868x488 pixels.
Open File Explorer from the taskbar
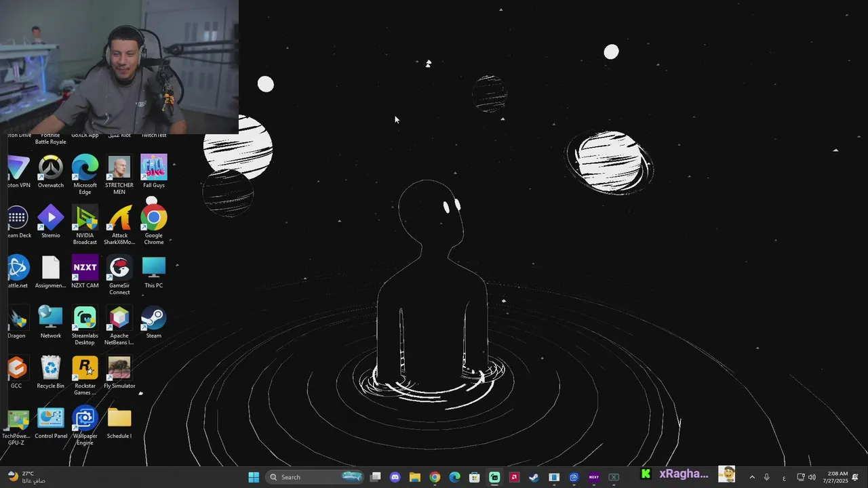pyautogui.click(x=415, y=477)
